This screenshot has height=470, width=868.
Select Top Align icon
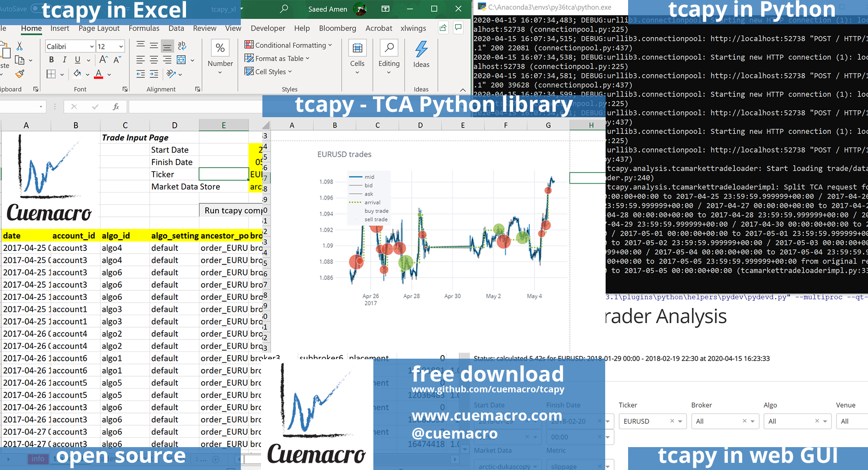coord(141,45)
